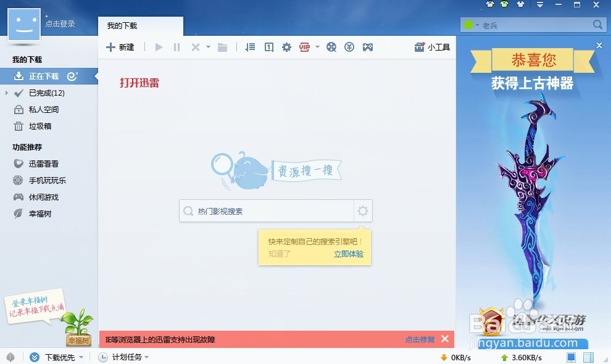The image size is (611, 364).
Task: Click the yen coin icon
Action: click(349, 47)
